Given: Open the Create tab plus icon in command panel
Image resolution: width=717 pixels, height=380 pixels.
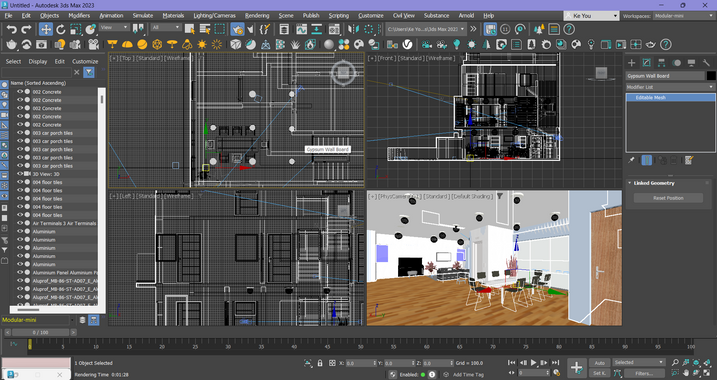Looking at the screenshot, I should click(x=631, y=63).
